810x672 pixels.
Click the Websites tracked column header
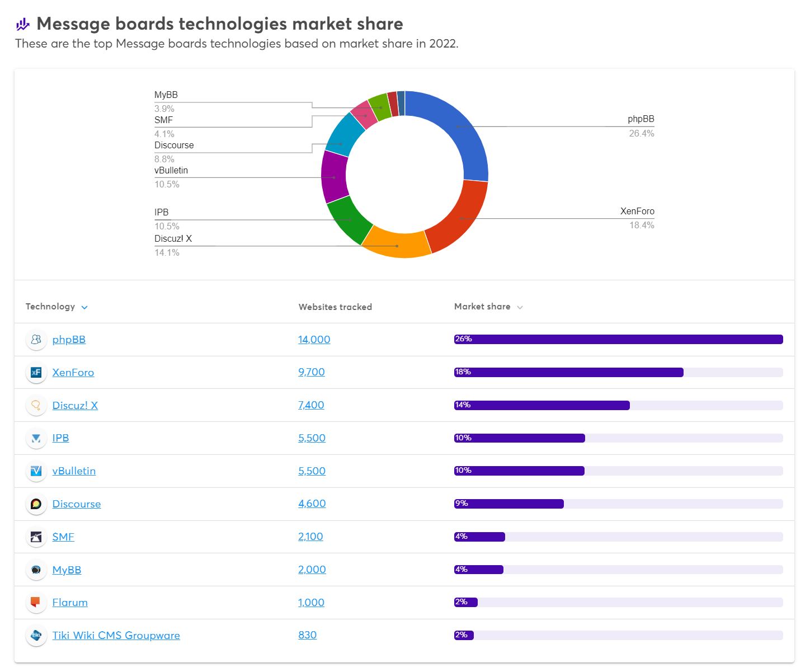(335, 307)
